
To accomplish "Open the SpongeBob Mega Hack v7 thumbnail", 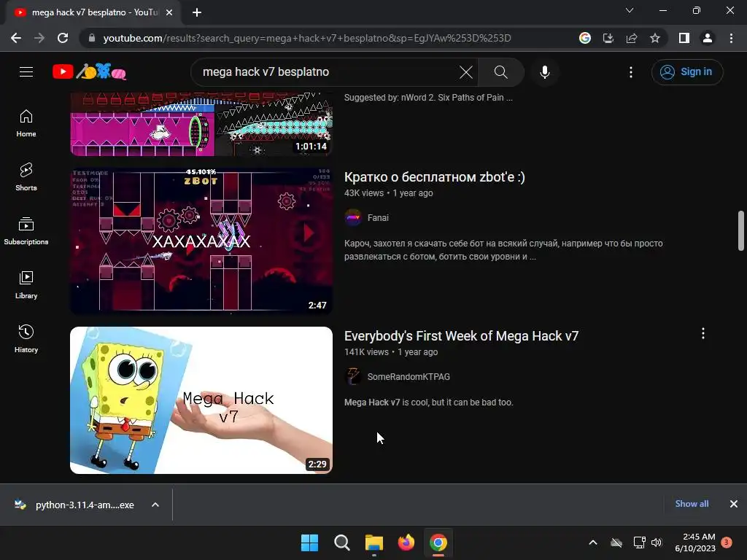I will tap(201, 400).
